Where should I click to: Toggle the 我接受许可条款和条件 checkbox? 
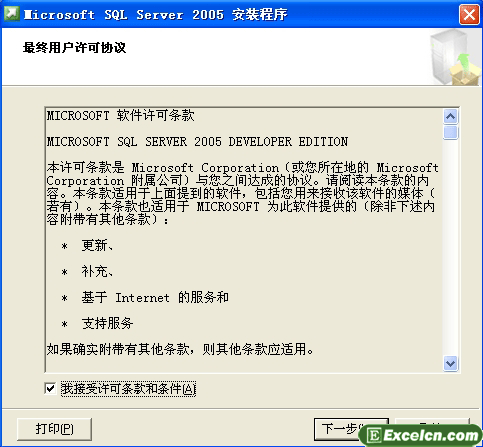click(x=50, y=388)
